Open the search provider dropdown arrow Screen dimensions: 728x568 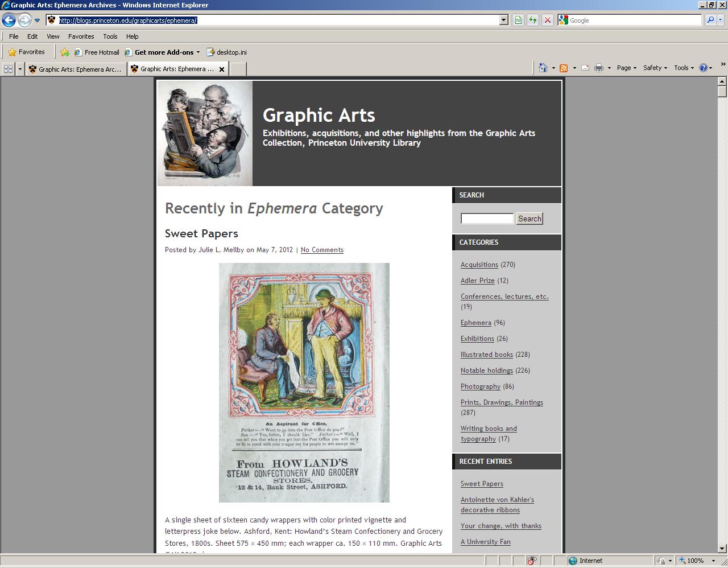point(720,20)
